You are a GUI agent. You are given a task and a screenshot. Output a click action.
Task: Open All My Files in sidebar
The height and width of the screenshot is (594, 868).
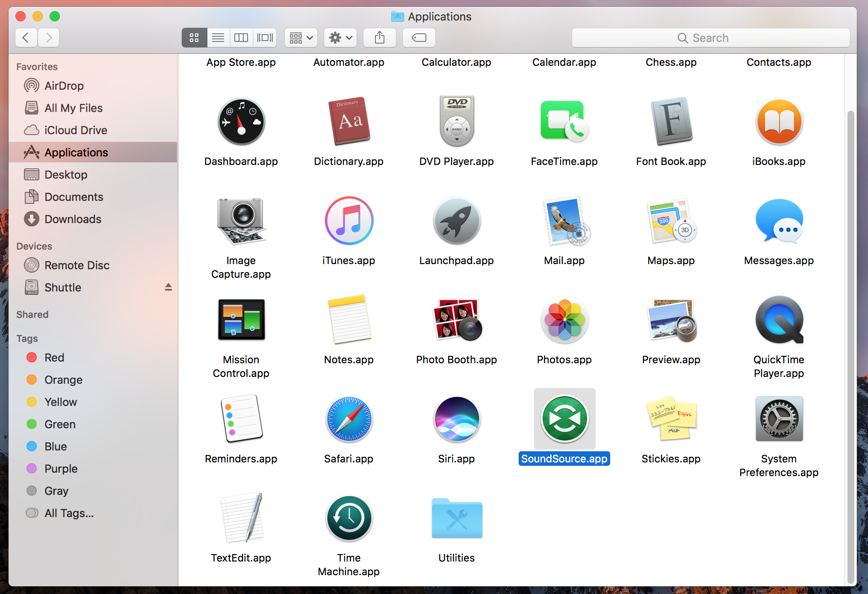coord(93,108)
